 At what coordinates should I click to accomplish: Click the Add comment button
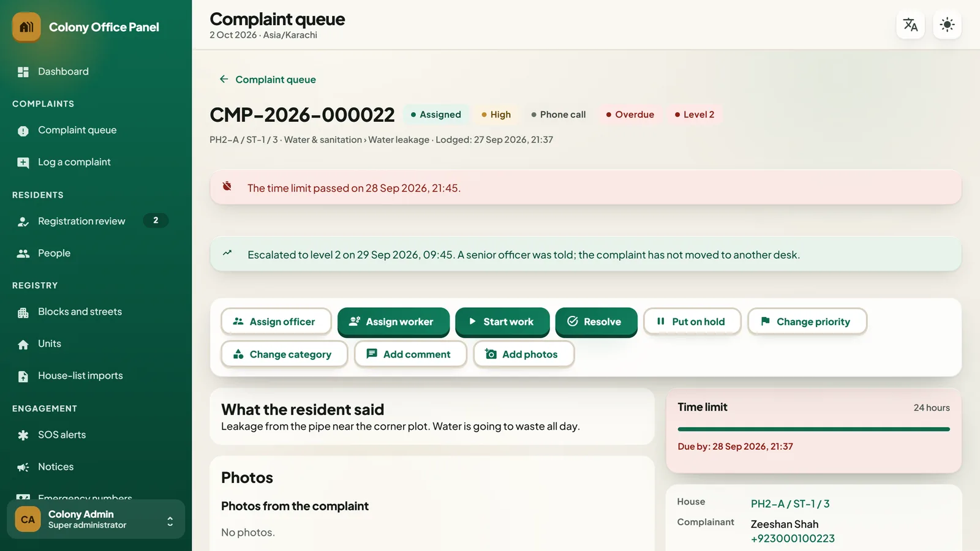pyautogui.click(x=410, y=354)
